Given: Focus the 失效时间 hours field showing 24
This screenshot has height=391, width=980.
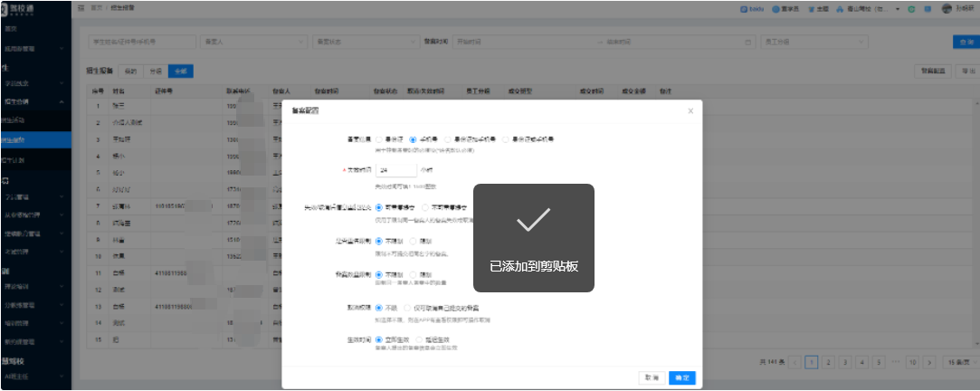Looking at the screenshot, I should 396,170.
